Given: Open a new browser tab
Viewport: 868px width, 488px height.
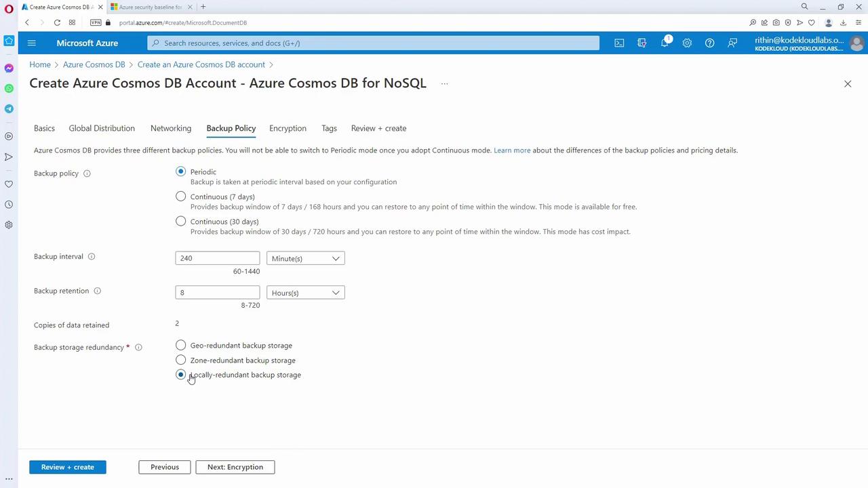Looking at the screenshot, I should [203, 7].
